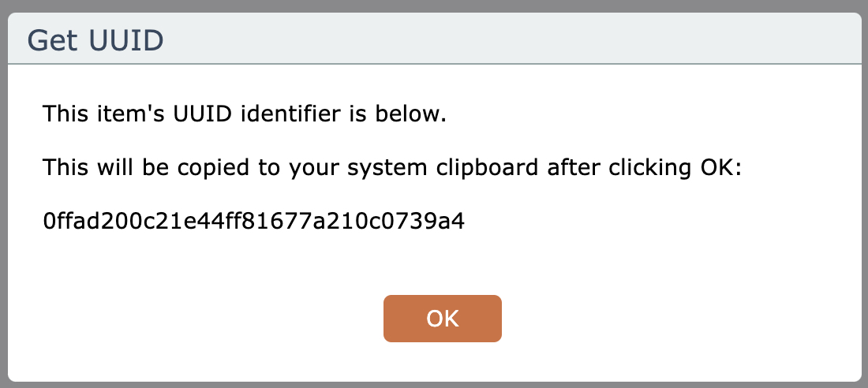868x388 pixels.
Task: Click the "This will be copied" message line
Action: coord(393,168)
